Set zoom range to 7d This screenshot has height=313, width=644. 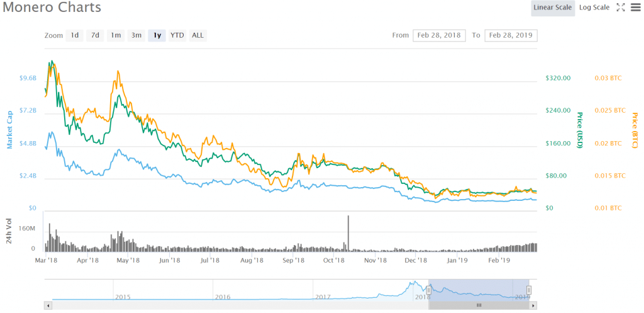tap(95, 35)
